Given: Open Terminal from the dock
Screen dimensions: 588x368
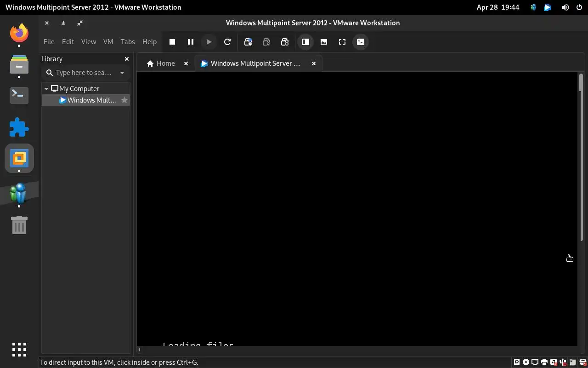Looking at the screenshot, I should (19, 95).
